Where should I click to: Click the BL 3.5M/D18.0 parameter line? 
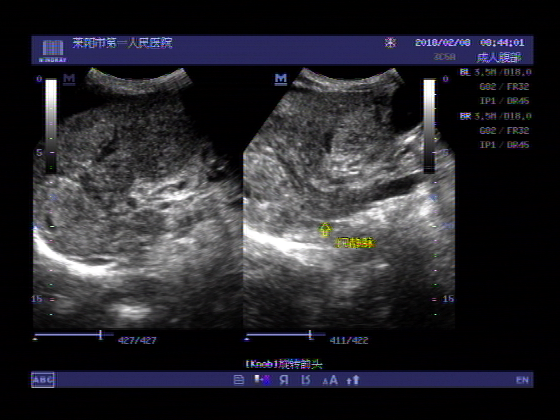tap(496, 72)
